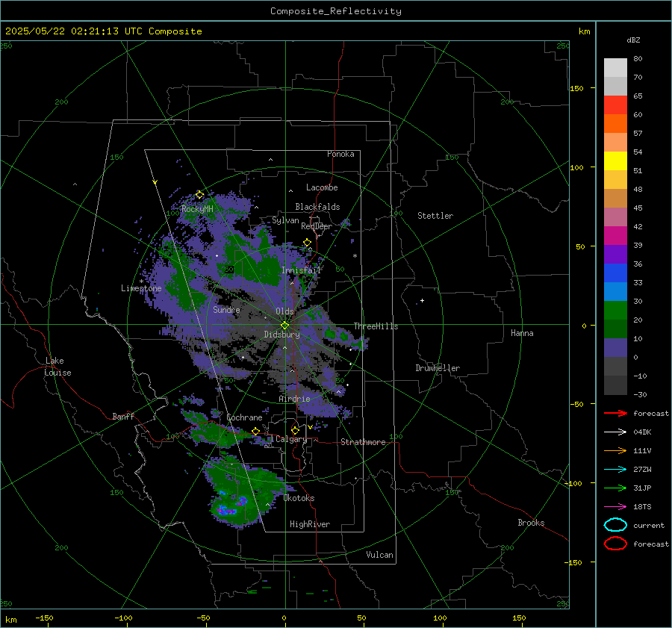Click the yellow arrow marker northwest of RockyMH

tap(155, 182)
